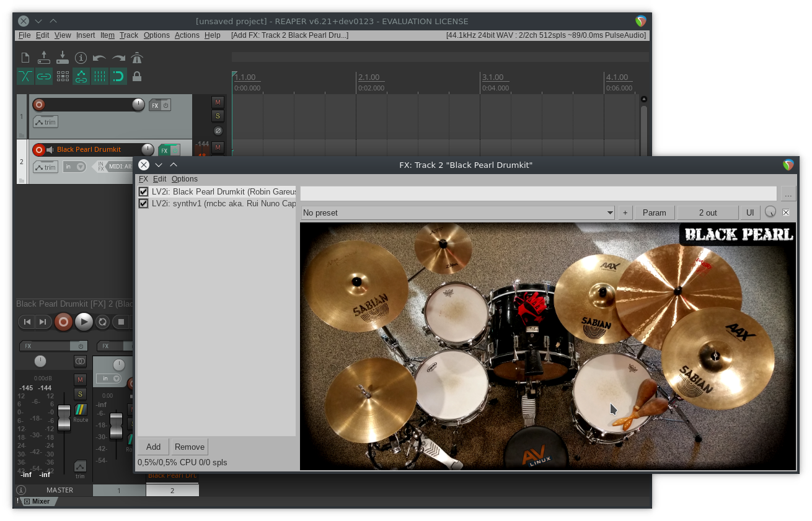Image resolution: width=812 pixels, height=521 pixels.
Task: Click the track 1 volume knob
Action: click(x=138, y=105)
